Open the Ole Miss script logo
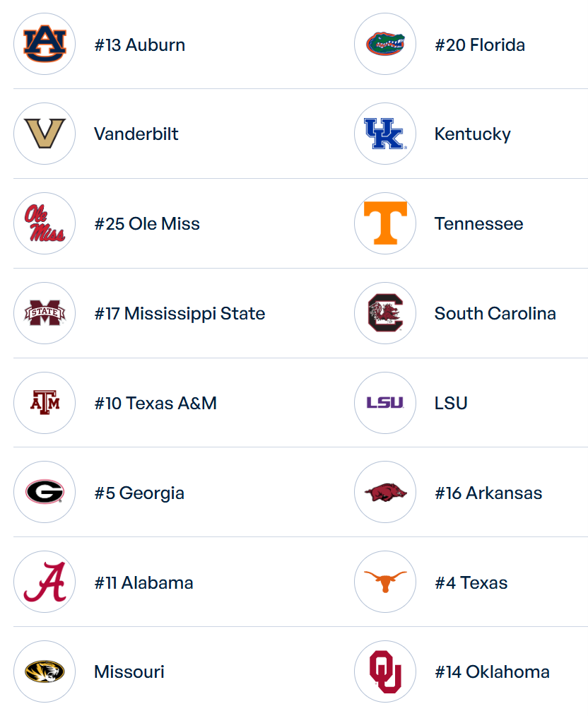 click(x=45, y=223)
